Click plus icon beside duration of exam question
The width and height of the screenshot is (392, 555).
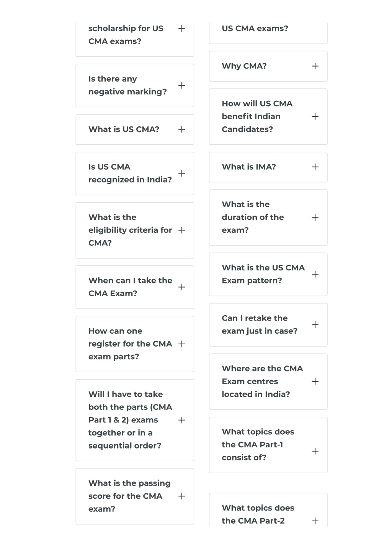click(315, 218)
